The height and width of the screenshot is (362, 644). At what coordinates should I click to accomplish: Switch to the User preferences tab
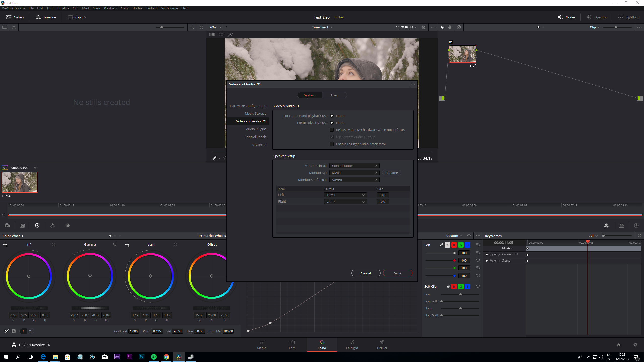pos(334,95)
